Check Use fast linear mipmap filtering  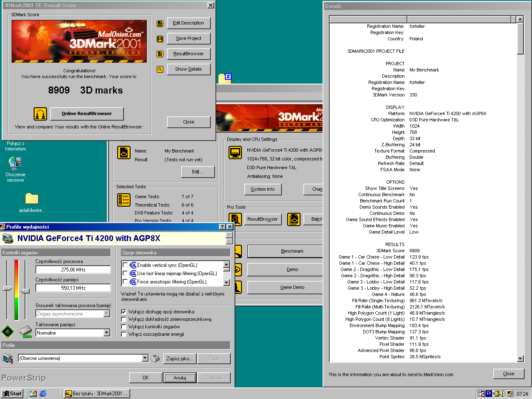tap(125, 273)
